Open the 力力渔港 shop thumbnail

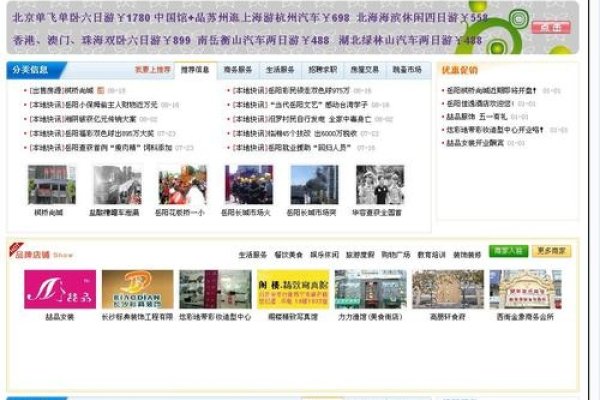369,289
